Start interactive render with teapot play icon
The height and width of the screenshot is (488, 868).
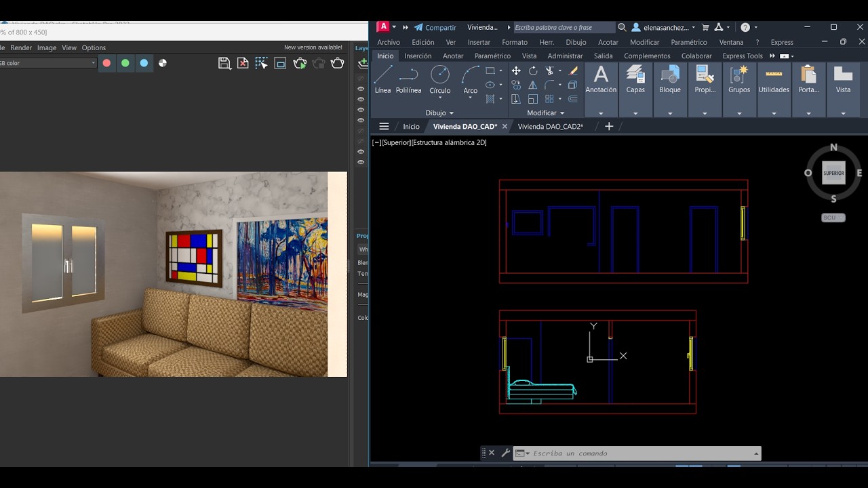[300, 63]
